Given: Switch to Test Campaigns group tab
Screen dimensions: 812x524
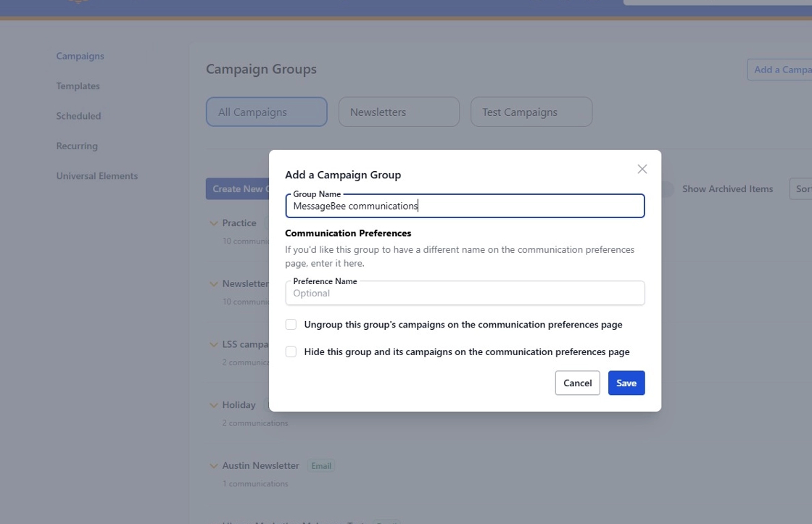Looking at the screenshot, I should (x=531, y=112).
